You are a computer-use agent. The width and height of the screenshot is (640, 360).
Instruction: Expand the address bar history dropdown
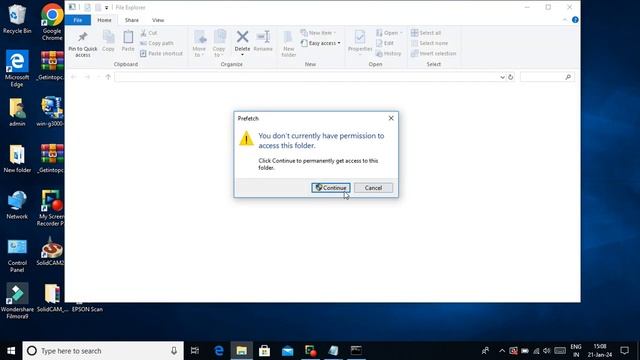502,77
